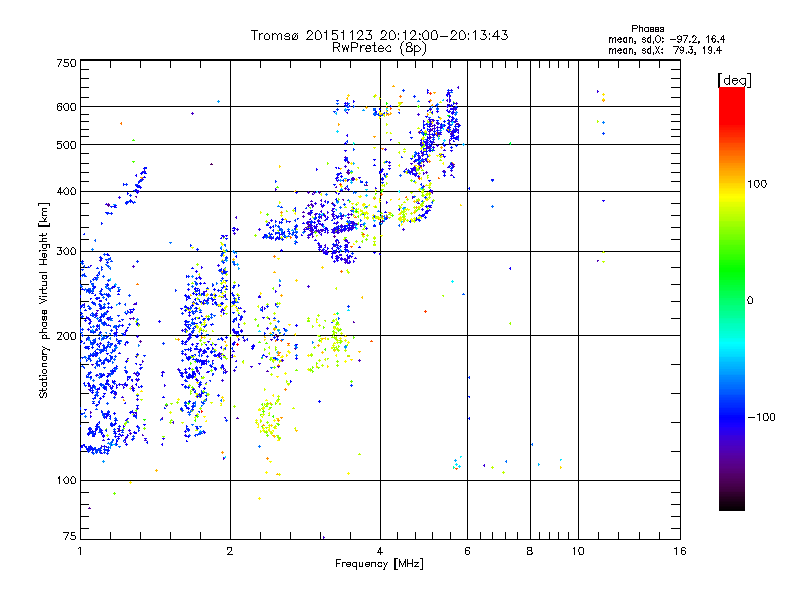Click the colorbar label '100'

coord(757,184)
